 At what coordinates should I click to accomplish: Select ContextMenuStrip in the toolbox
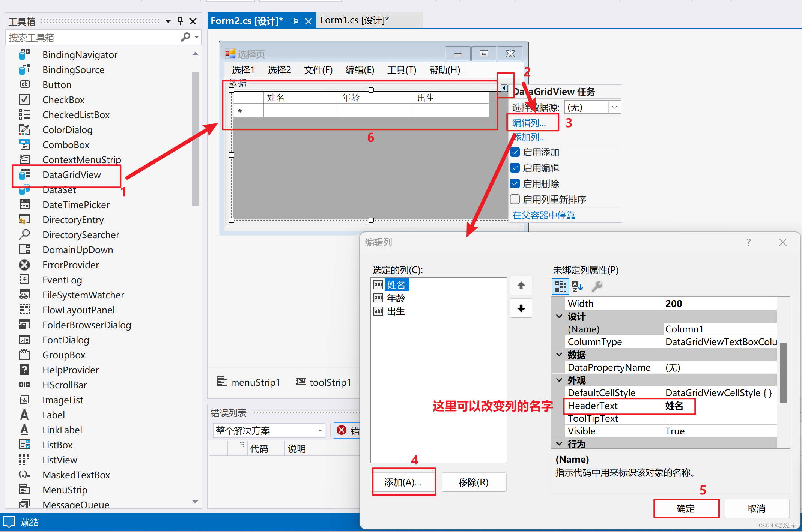point(81,160)
